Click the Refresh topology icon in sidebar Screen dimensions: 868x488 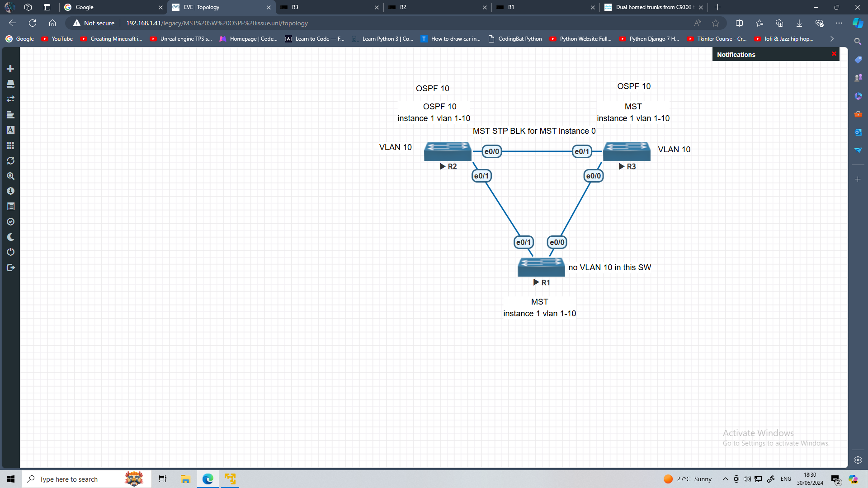point(10,161)
